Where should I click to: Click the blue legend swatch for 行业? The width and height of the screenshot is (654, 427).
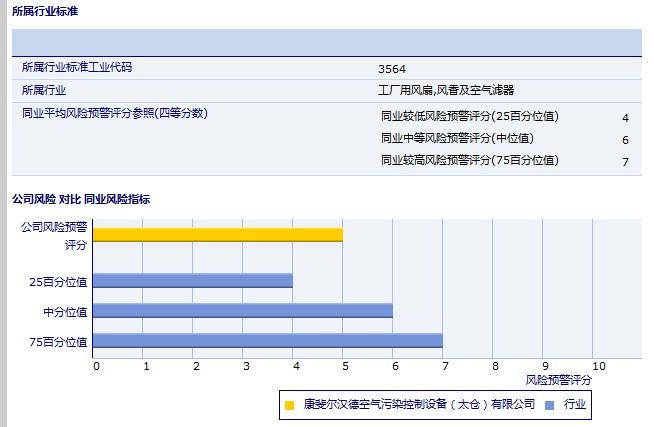pyautogui.click(x=549, y=405)
